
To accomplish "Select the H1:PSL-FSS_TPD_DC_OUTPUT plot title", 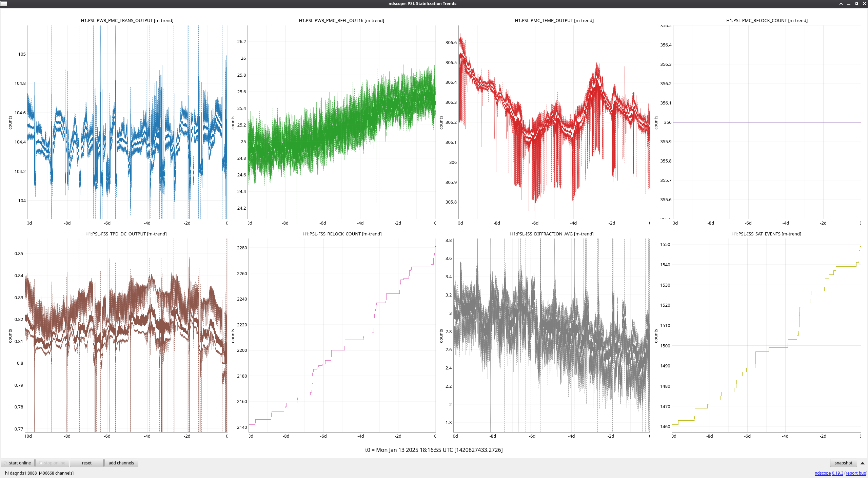I will click(x=126, y=234).
